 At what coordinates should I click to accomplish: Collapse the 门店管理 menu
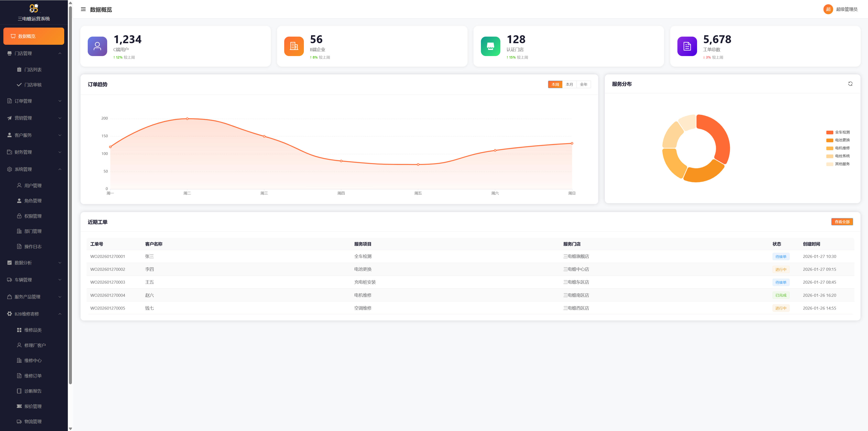[34, 54]
